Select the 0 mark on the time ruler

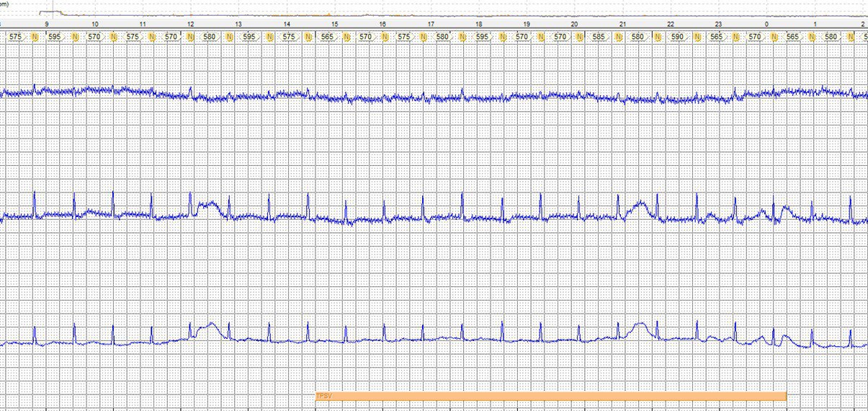click(766, 24)
